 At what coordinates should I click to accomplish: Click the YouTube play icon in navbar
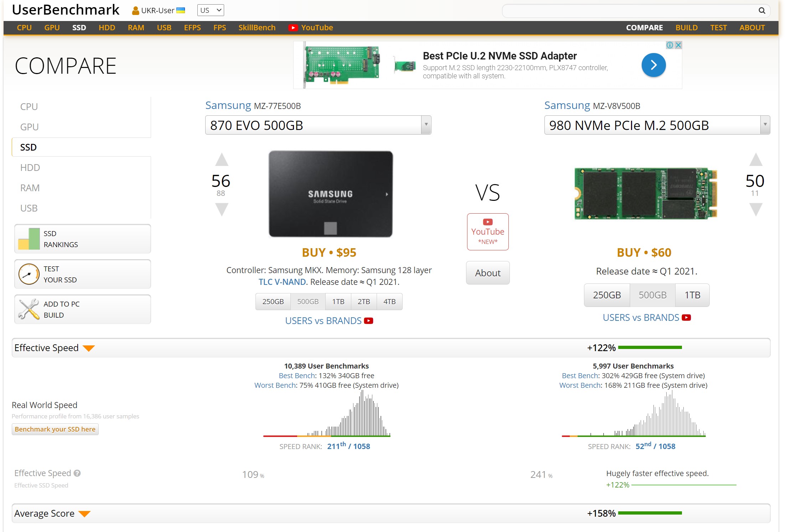click(293, 28)
